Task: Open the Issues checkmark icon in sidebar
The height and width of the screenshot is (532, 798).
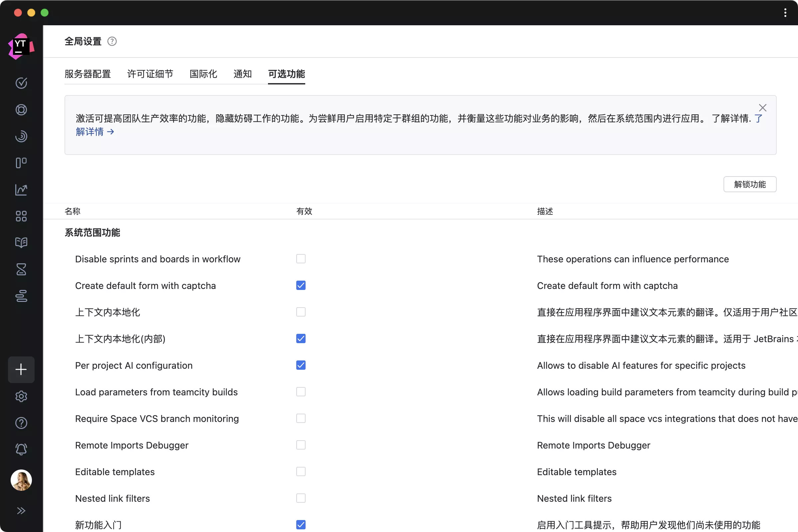Action: (21, 83)
